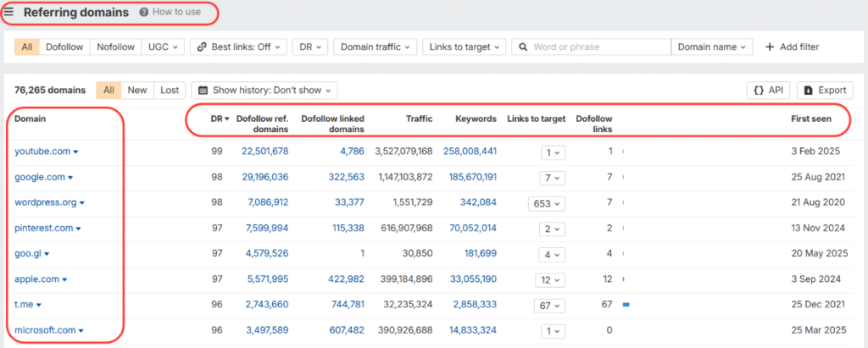Open the Domain name search scope dropdown
The height and width of the screenshot is (348, 868).
(712, 47)
